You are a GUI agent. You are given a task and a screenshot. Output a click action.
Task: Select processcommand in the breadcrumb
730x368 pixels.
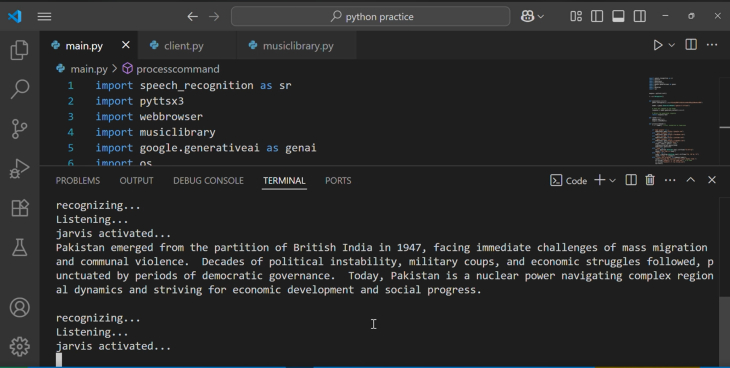177,69
